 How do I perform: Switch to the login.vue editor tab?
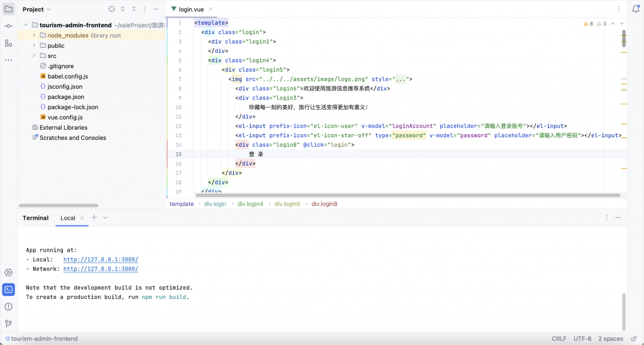click(189, 9)
